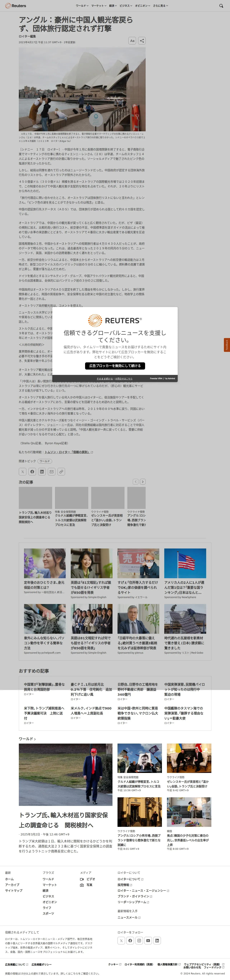Image resolution: width=230 pixels, height=980 pixels.
Task: Follow Reuters on YouTube in footer
Action: [x=148, y=940]
